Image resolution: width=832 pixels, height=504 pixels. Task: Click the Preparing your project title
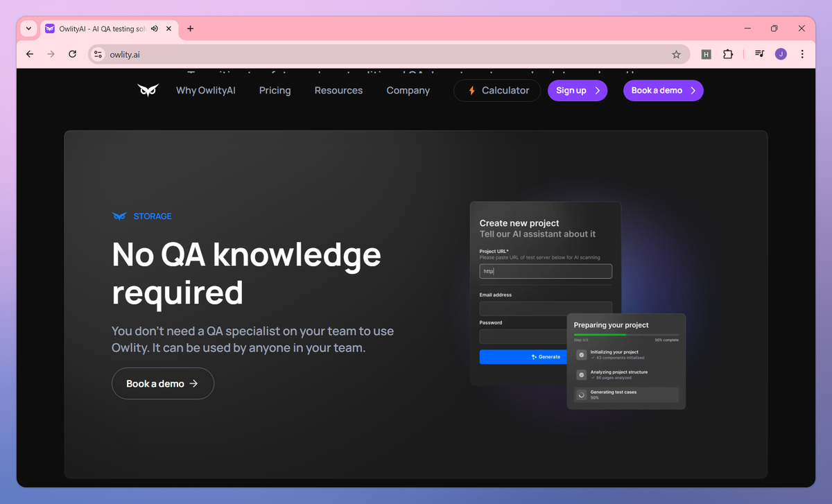(x=612, y=324)
